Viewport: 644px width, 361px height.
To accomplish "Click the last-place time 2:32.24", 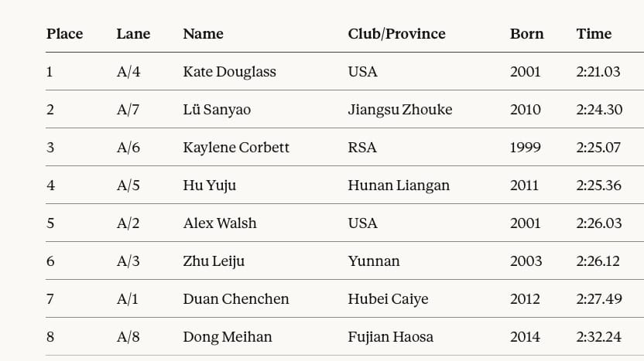I will (x=599, y=337).
